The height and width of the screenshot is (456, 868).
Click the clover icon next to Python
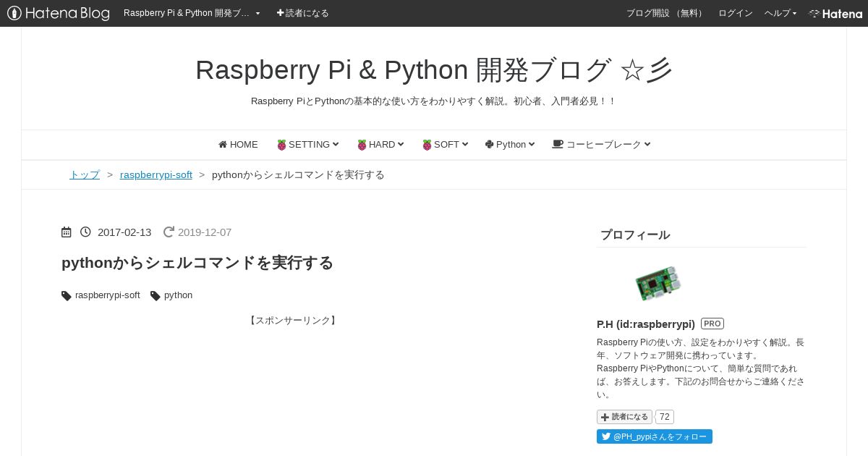[x=489, y=144]
